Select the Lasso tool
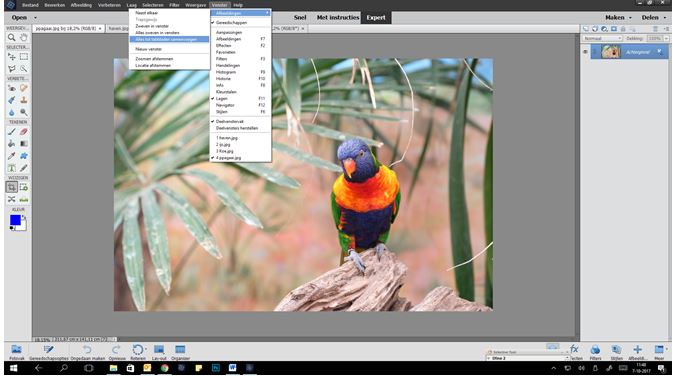This screenshot has height=376, width=673. click(x=12, y=69)
